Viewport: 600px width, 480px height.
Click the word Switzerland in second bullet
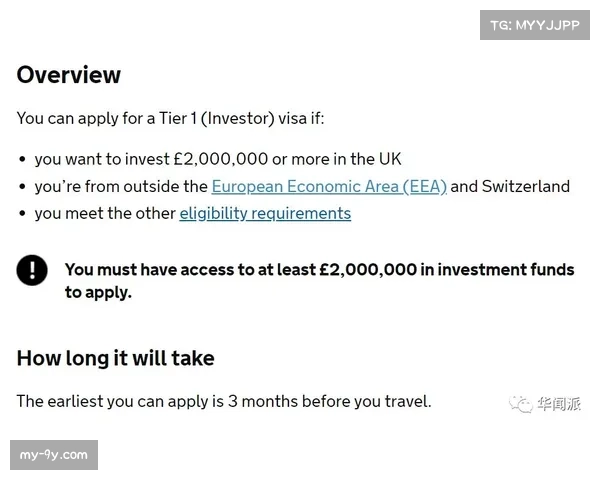point(525,186)
